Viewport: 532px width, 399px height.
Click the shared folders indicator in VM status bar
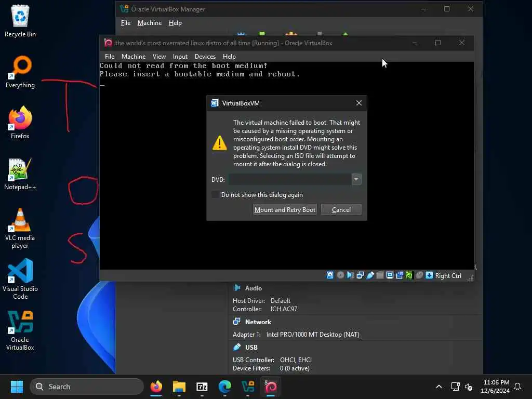380,275
